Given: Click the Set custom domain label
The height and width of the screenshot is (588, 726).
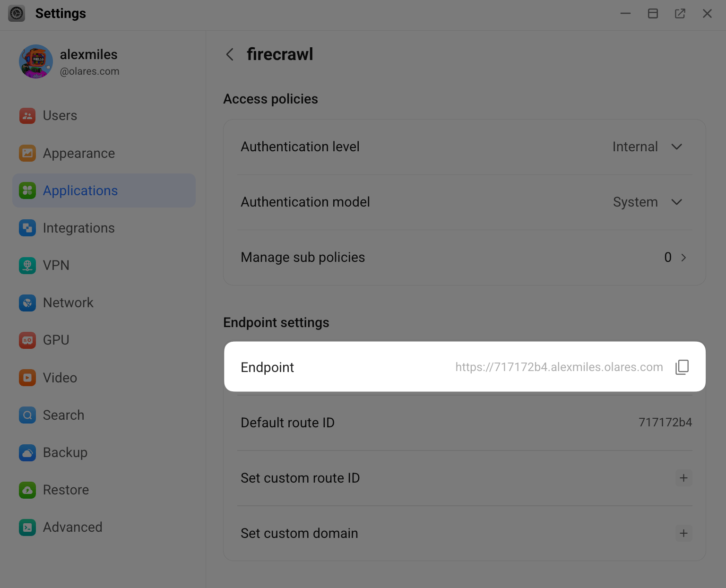Looking at the screenshot, I should pyautogui.click(x=299, y=533).
